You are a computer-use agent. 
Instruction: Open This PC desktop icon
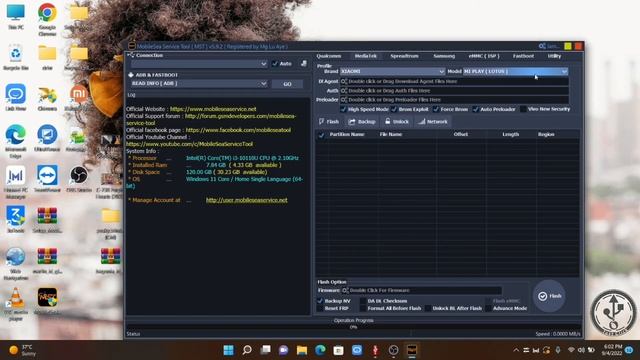16,17
